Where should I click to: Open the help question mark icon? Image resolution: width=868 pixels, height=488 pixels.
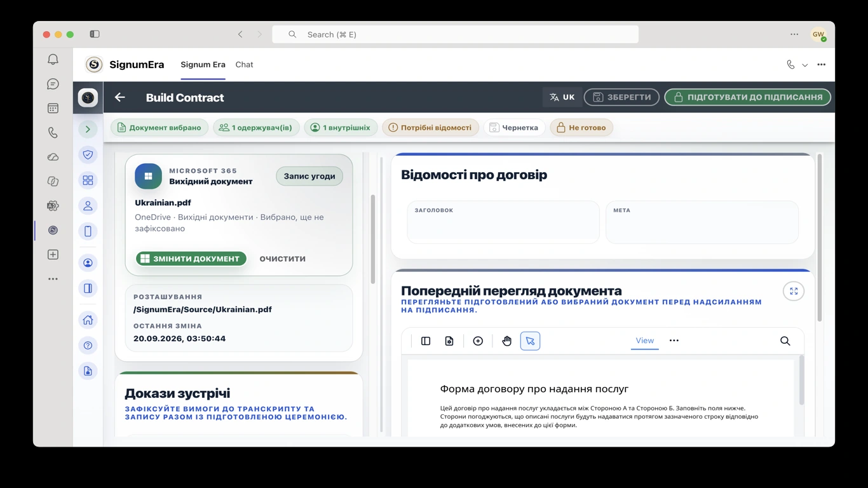click(x=88, y=346)
